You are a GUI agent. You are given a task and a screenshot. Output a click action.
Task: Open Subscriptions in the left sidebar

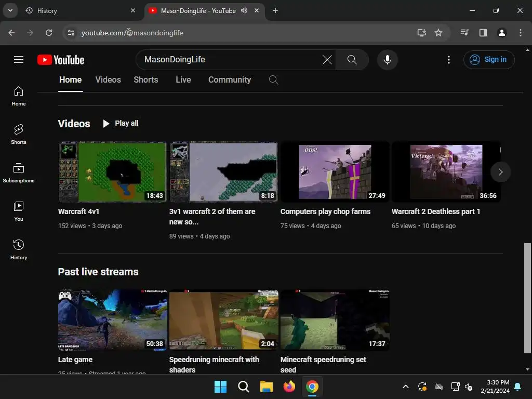(19, 172)
